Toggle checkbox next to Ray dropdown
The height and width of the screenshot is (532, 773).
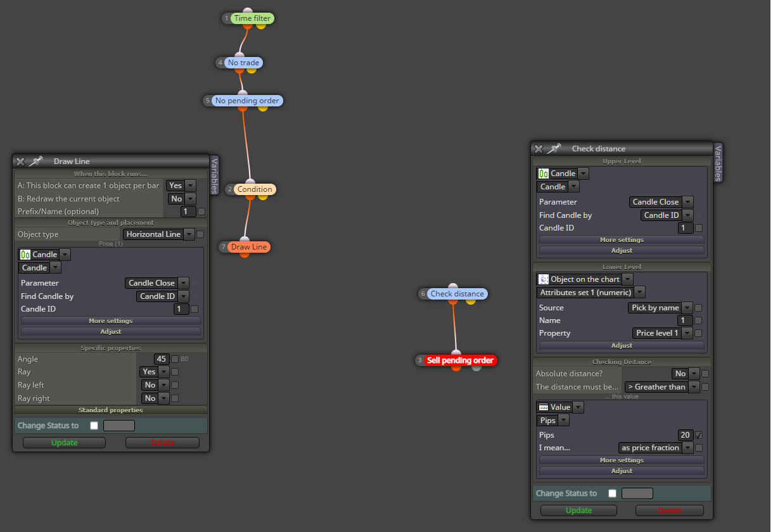tap(175, 372)
